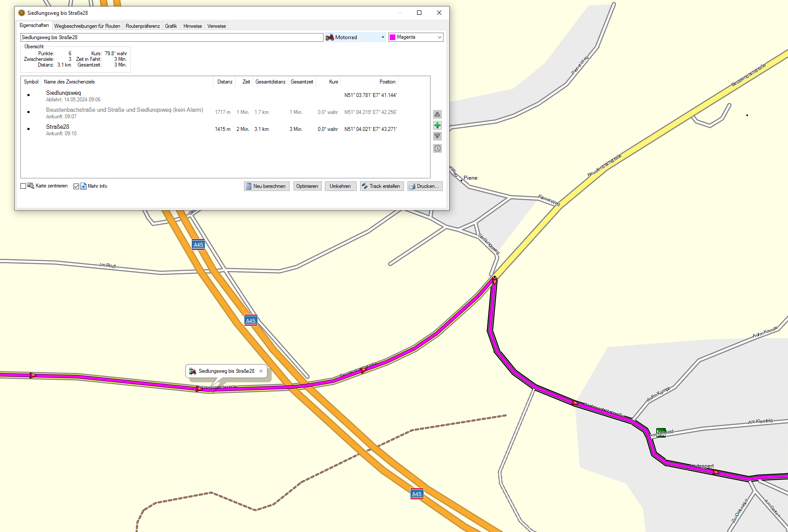Screen dimensions: 788x532
Task: Uncheck the Mehr Info checkbox
Action: pyautogui.click(x=77, y=186)
